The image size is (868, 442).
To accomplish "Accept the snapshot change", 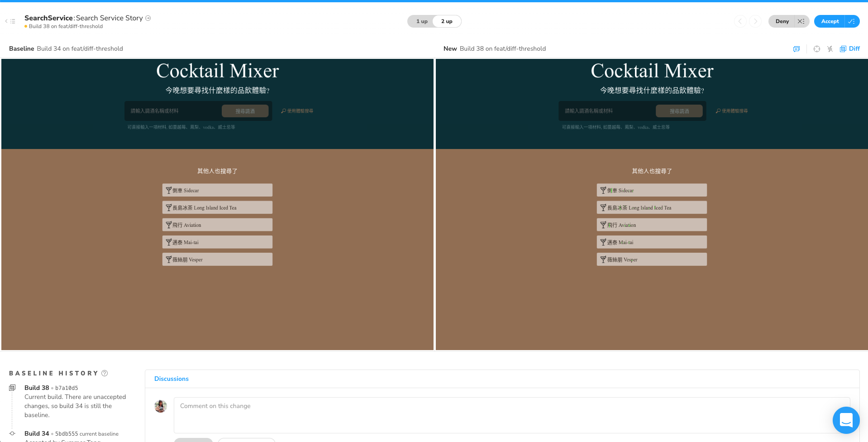I will click(830, 21).
